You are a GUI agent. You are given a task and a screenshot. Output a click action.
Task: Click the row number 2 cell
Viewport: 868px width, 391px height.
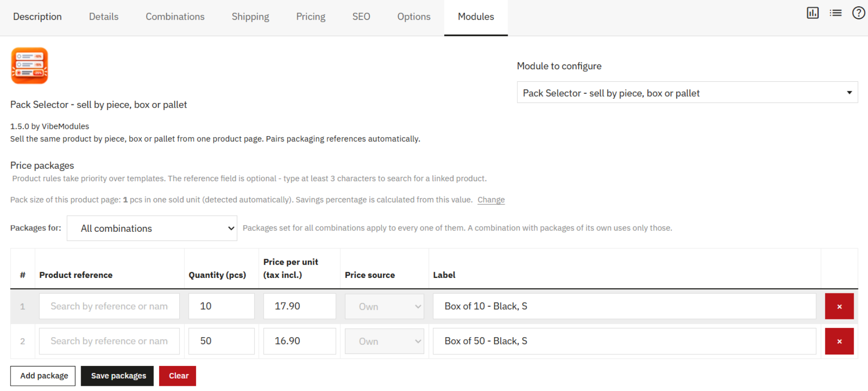click(23, 341)
